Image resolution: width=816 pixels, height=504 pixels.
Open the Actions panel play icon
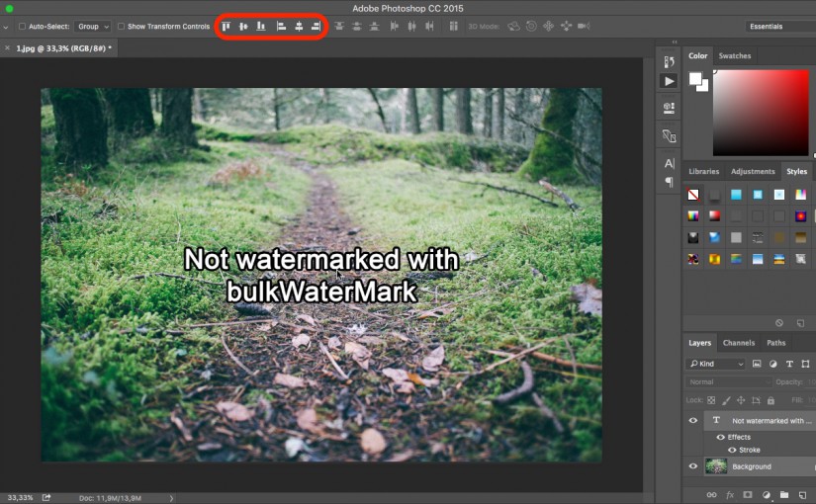coord(670,81)
